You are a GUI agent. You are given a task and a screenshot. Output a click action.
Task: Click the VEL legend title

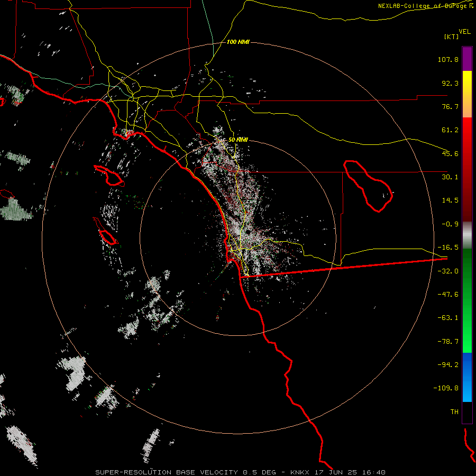[x=464, y=32]
